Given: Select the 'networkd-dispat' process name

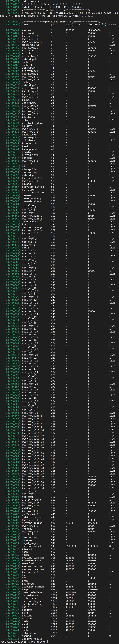Looking at the screenshot, I should [33, 593].
